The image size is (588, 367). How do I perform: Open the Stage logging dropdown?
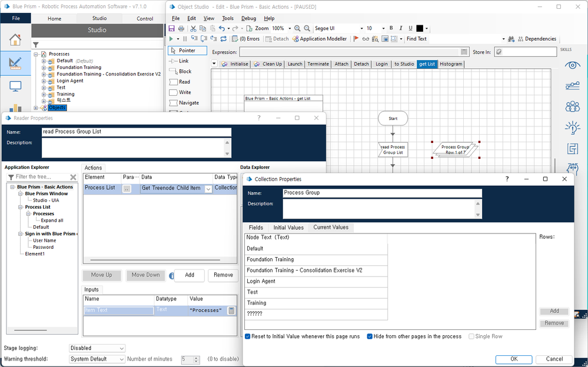97,348
